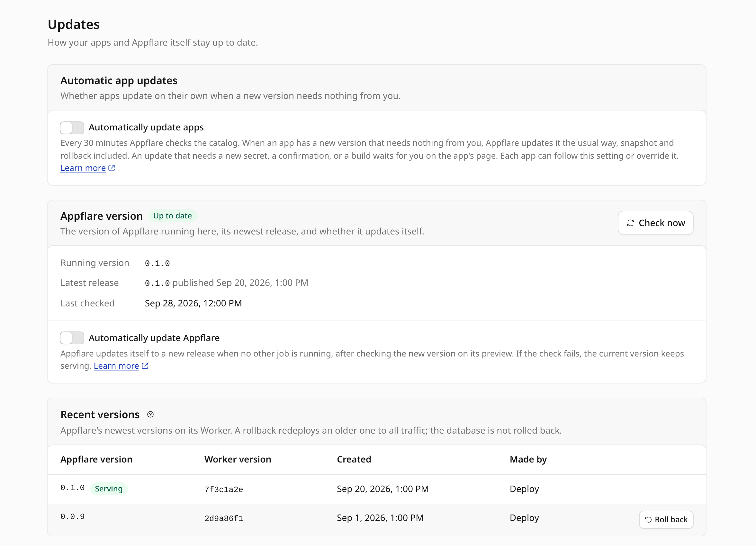Click the Appflare version column header
Image resolution: width=756 pixels, height=546 pixels.
tap(96, 459)
